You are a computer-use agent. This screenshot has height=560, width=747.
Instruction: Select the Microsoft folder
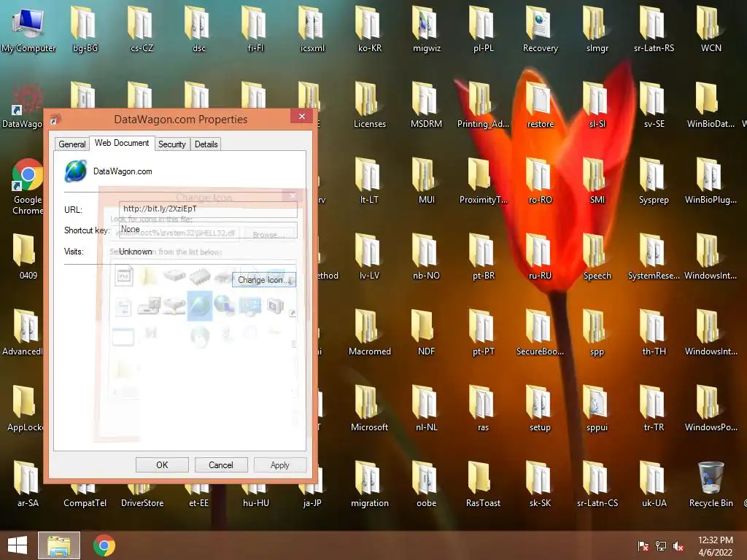(370, 408)
